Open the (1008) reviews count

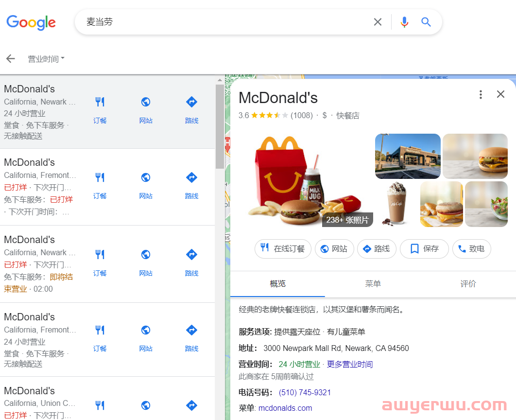pos(301,116)
